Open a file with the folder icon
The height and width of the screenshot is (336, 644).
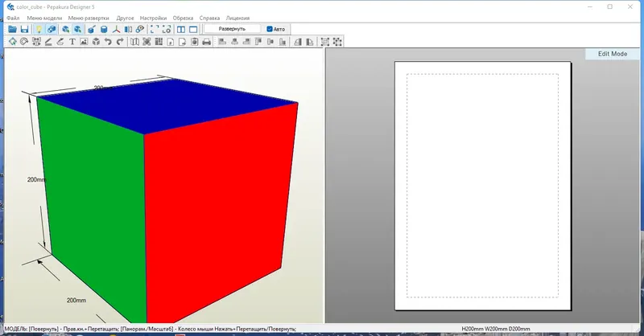12,29
